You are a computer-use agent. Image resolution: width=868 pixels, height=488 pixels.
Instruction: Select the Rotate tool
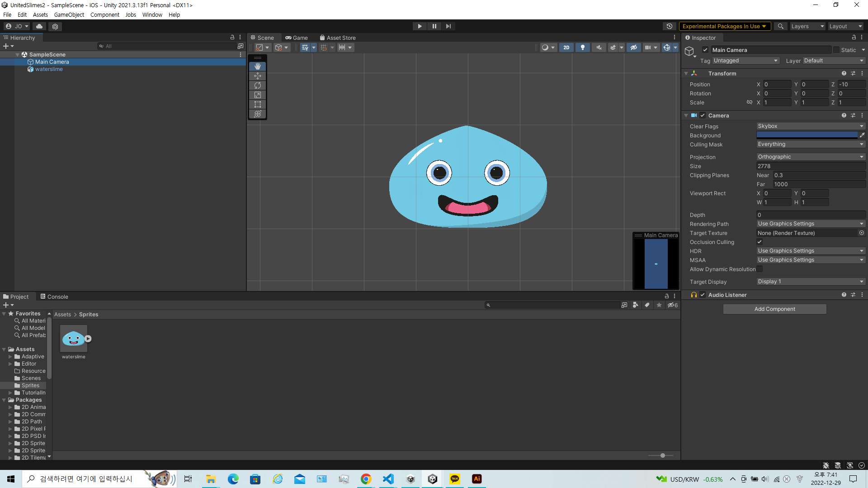[258, 85]
